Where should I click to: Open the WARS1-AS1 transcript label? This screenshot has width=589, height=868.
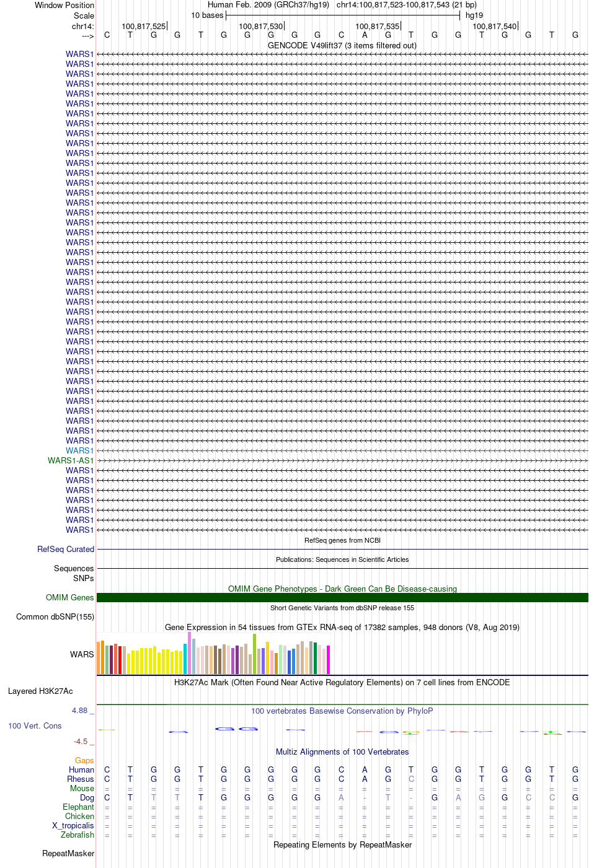(x=71, y=460)
